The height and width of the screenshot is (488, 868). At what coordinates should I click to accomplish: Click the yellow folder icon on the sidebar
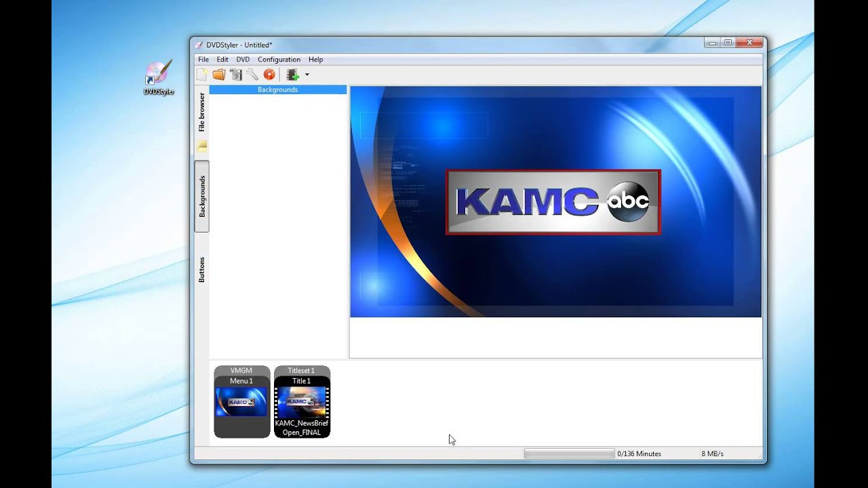[201, 146]
